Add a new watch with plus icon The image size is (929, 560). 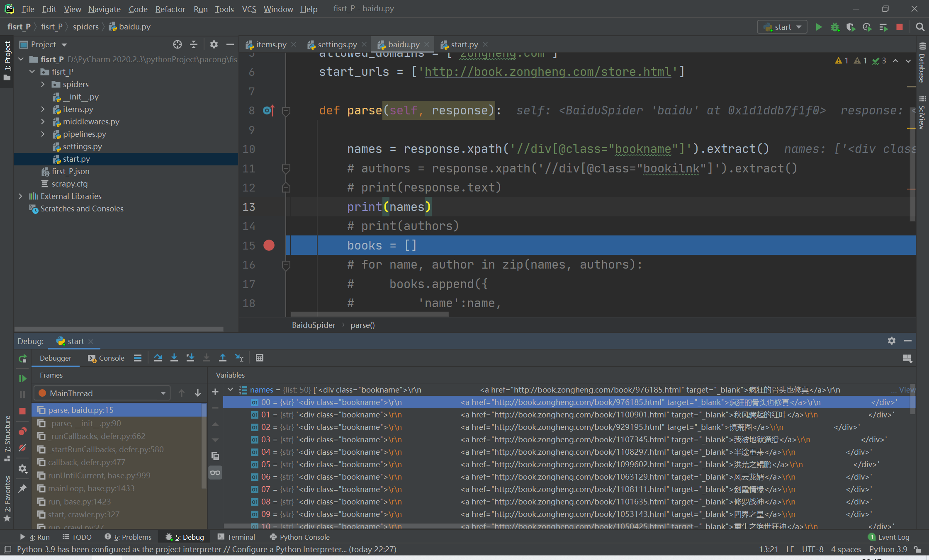tap(215, 392)
